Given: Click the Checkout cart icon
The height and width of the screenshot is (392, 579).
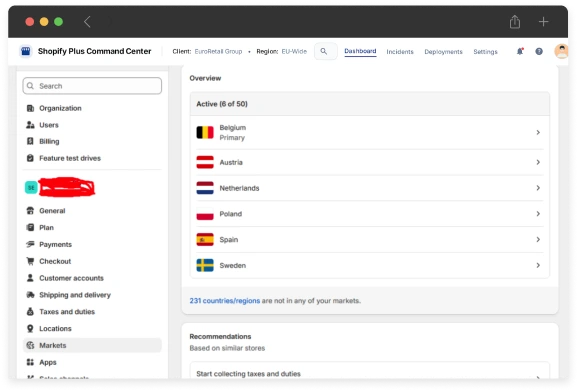Looking at the screenshot, I should point(30,261).
